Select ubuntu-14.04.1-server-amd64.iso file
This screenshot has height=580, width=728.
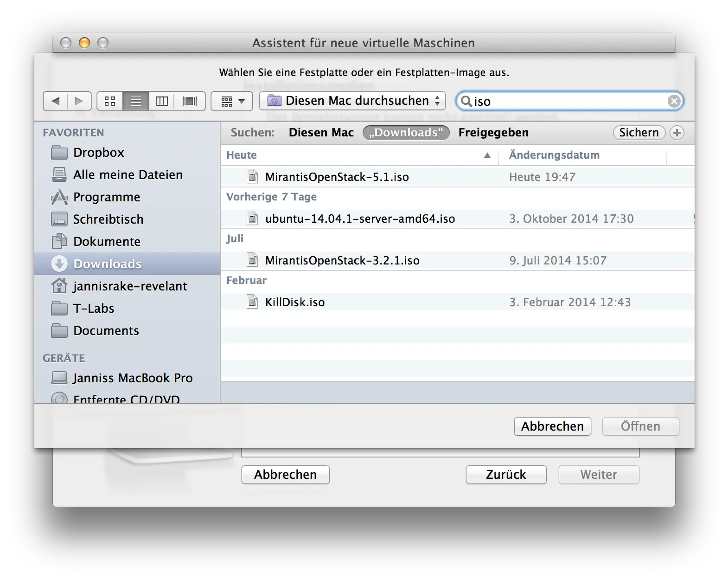(x=360, y=219)
